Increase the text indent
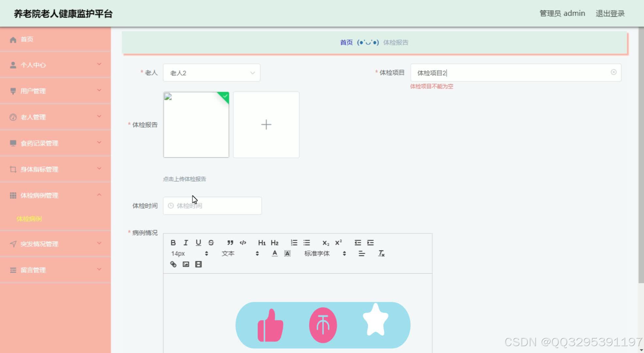The image size is (644, 353). [x=370, y=243]
